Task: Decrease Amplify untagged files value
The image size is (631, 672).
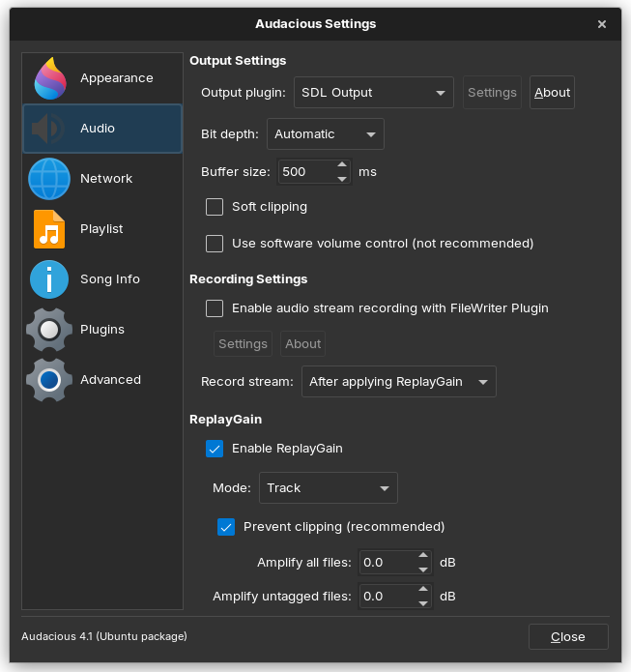Action: tap(423, 602)
